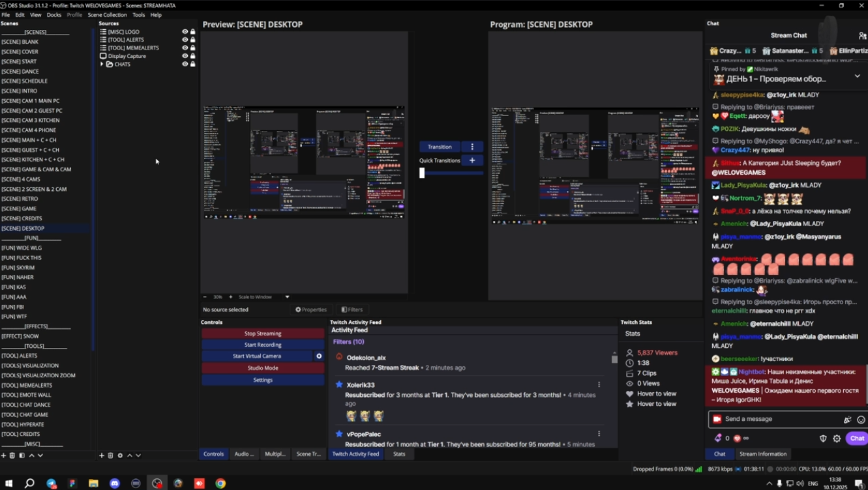Open scene filters icon in Scenes toolbar
The width and height of the screenshot is (868, 490).
[22, 455]
